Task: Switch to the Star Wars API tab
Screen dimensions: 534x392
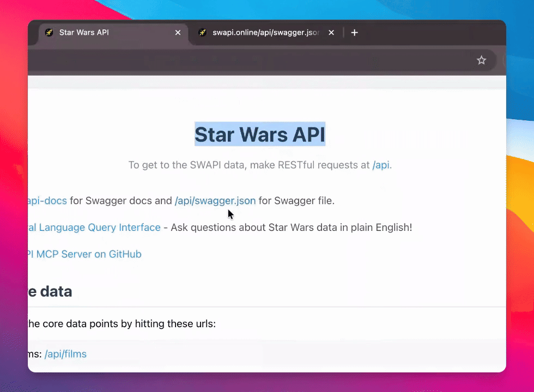Action: tap(112, 33)
